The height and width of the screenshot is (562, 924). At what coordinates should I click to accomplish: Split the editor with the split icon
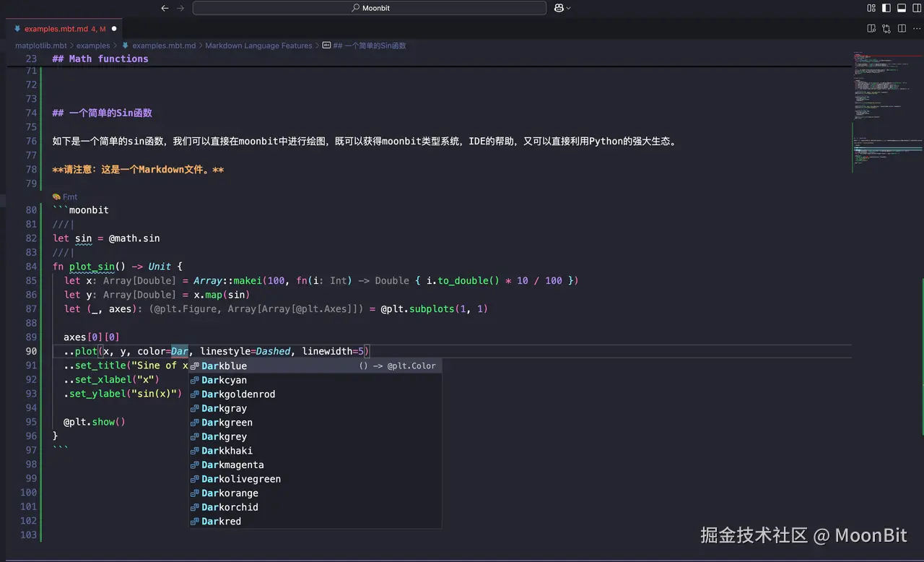point(902,27)
